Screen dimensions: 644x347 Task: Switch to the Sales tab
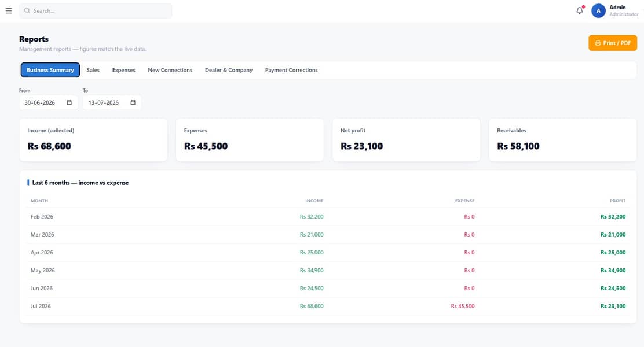(x=93, y=70)
